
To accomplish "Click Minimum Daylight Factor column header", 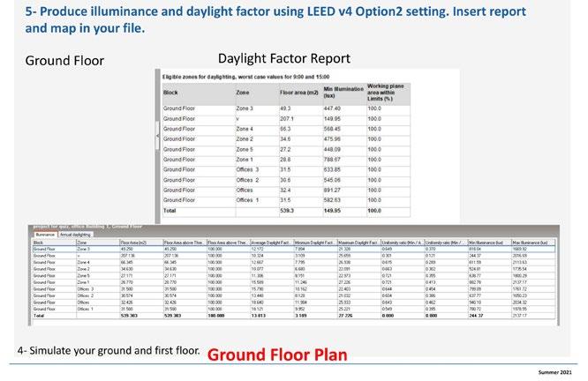I will tap(315, 243).
